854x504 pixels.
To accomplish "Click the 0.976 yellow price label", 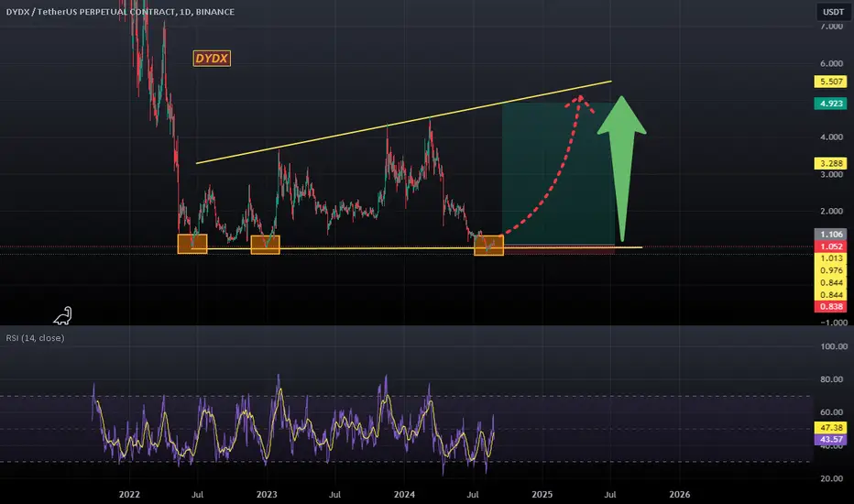I will [830, 270].
